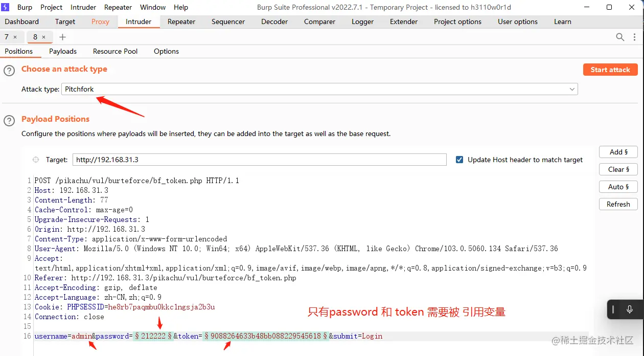Click the Add § button

(x=618, y=152)
